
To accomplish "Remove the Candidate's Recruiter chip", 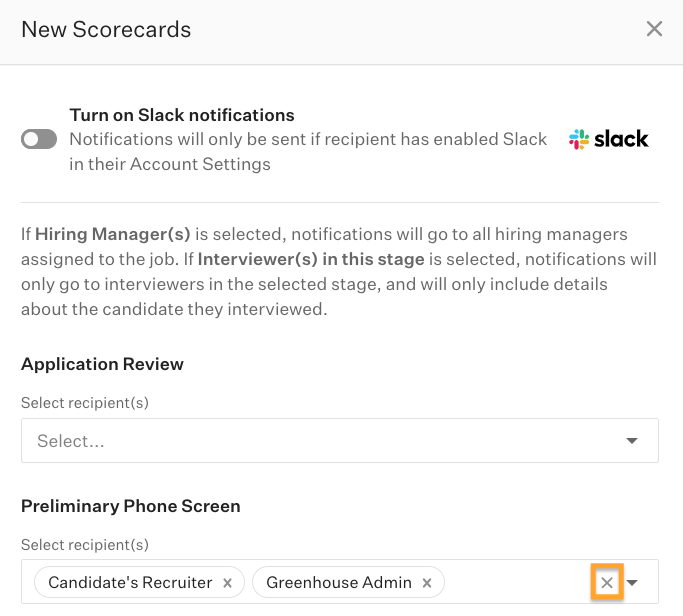I will tap(227, 583).
